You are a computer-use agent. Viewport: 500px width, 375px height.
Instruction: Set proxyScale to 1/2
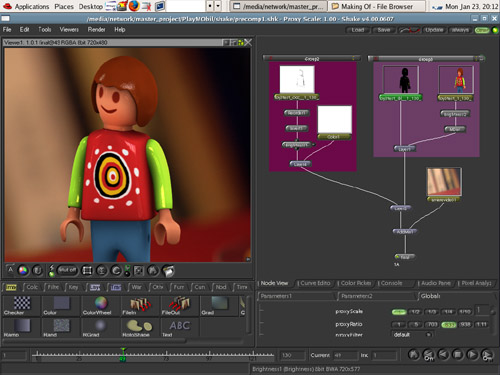(415, 312)
